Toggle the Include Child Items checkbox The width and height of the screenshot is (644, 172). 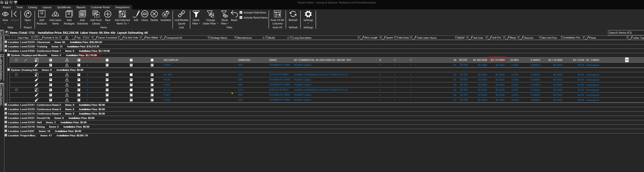241,12
